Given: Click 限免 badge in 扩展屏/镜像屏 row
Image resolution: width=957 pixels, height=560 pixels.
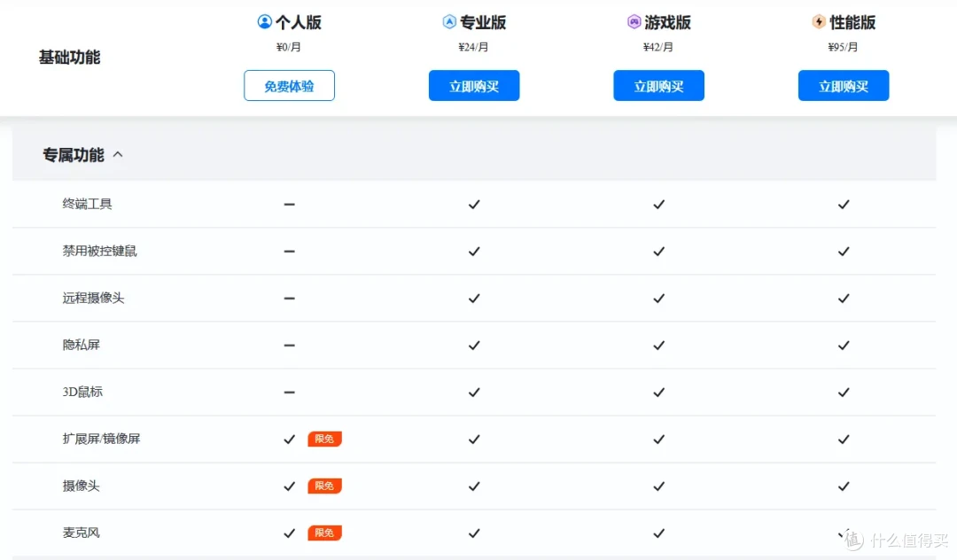Looking at the screenshot, I should coord(324,439).
